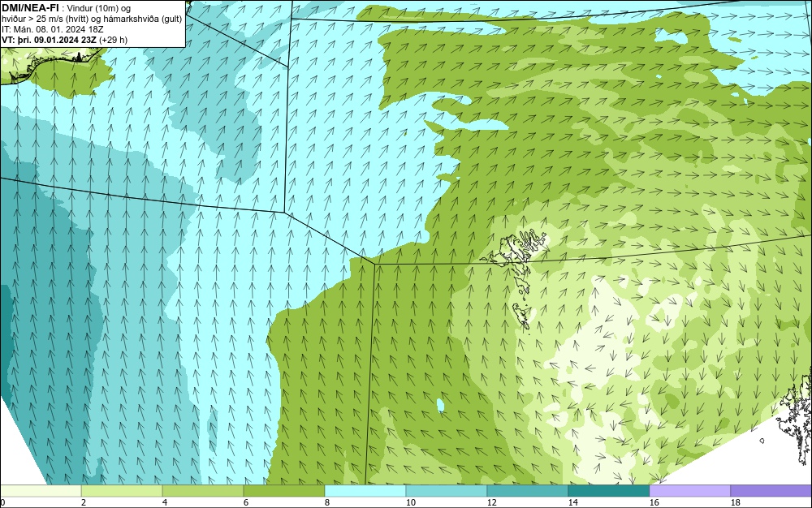Viewport: 812px width, 508px height.
Task: Click the 'VT: þri. 09.01.2024 23Z' valid time
Action: pos(50,40)
